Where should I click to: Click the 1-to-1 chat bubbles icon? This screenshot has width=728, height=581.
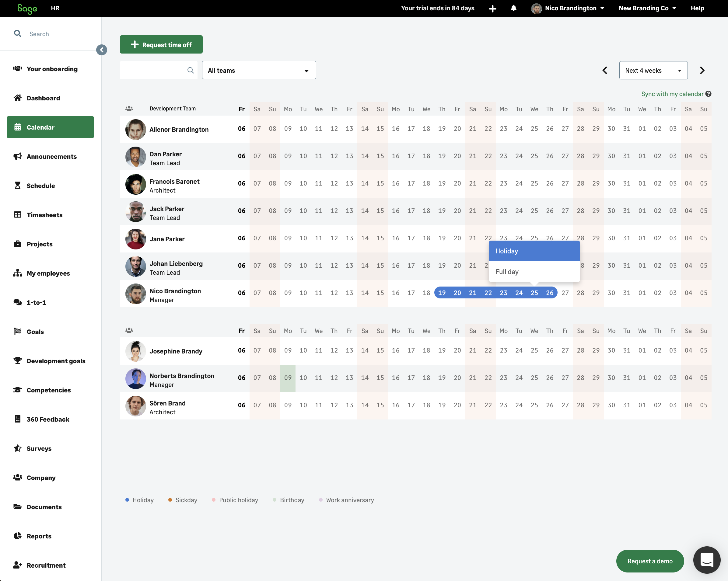(18, 302)
